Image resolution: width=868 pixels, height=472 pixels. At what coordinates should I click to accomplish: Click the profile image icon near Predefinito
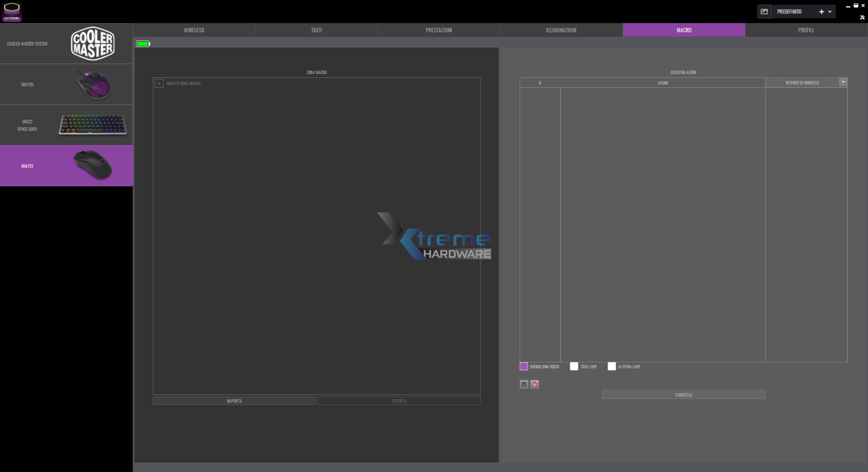tap(764, 12)
